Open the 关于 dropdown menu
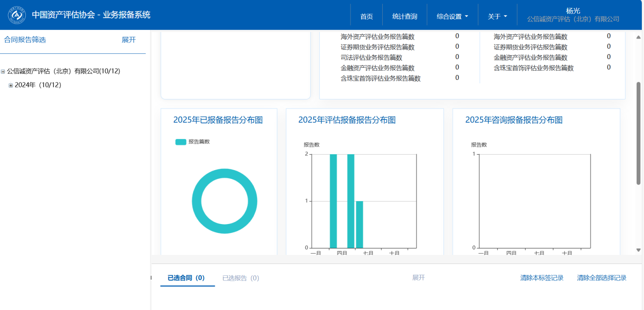This screenshot has width=644, height=310. pyautogui.click(x=497, y=16)
